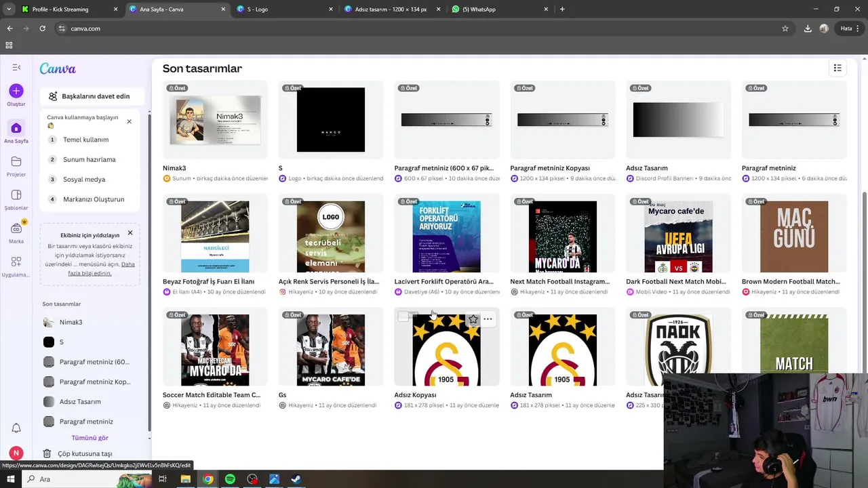
Task: Click Tümünü gör link
Action: [x=90, y=438]
